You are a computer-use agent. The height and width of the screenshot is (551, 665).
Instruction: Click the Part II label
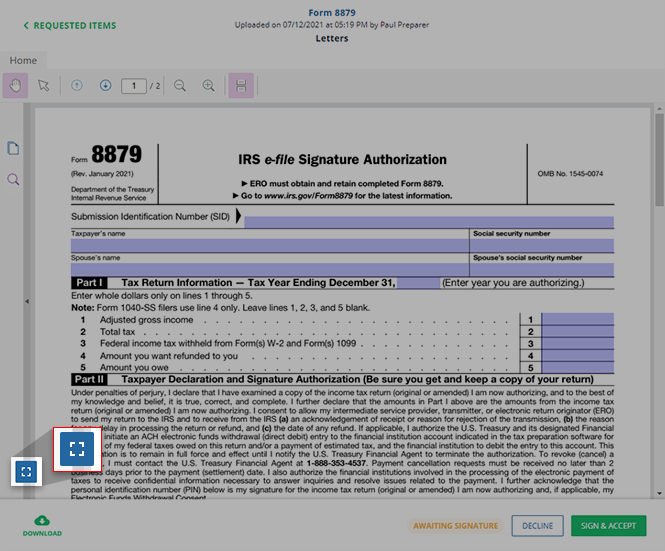(89, 379)
